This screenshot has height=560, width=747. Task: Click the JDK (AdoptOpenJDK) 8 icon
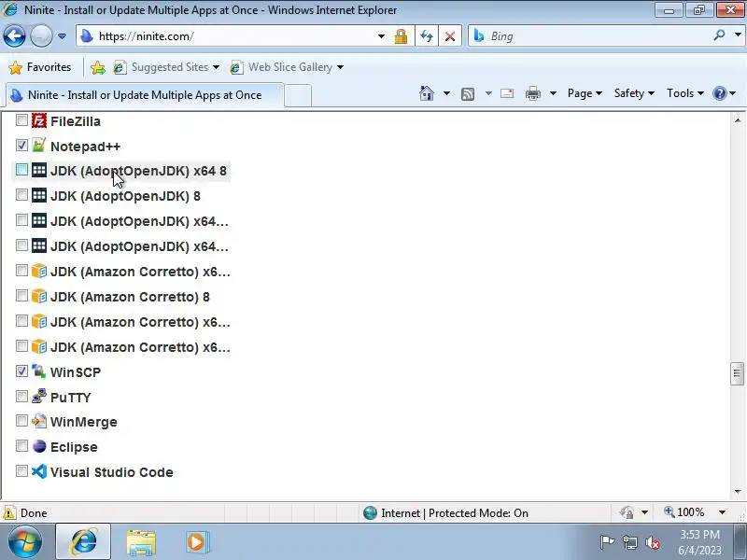coord(39,195)
